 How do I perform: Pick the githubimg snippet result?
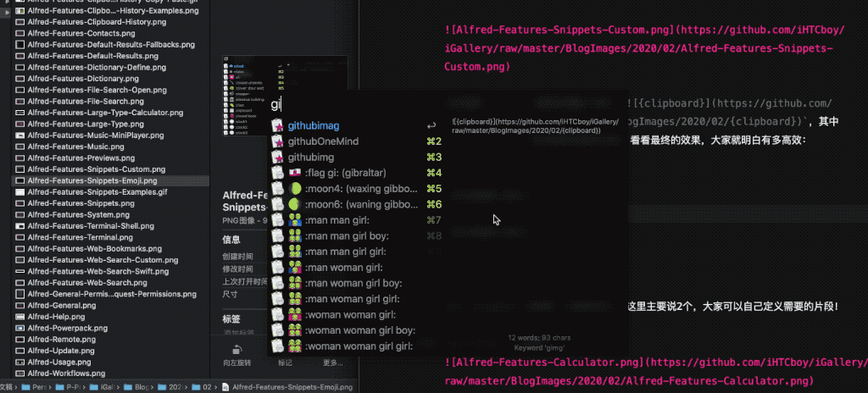pos(357,158)
